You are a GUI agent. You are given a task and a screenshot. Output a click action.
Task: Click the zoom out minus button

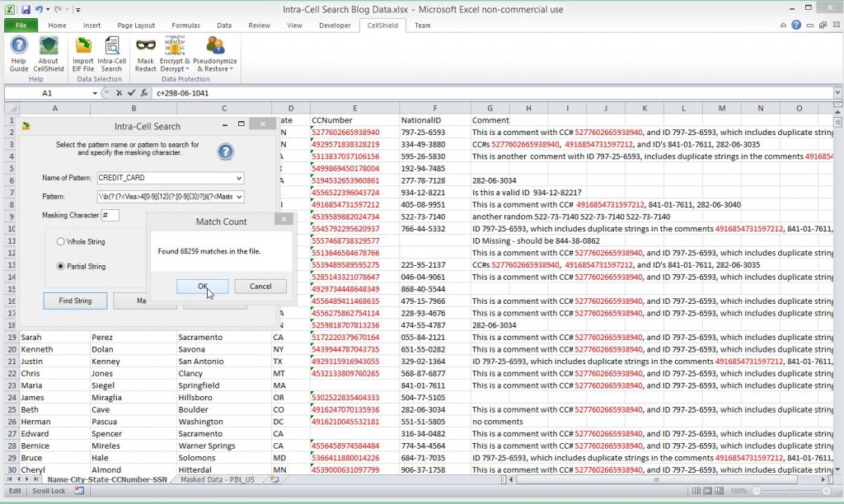[757, 491]
